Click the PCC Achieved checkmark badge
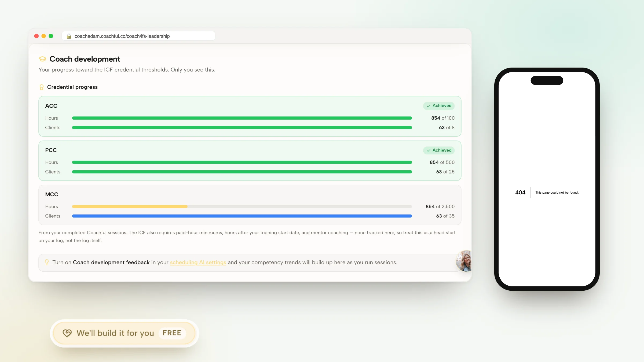The height and width of the screenshot is (362, 644). [x=439, y=150]
